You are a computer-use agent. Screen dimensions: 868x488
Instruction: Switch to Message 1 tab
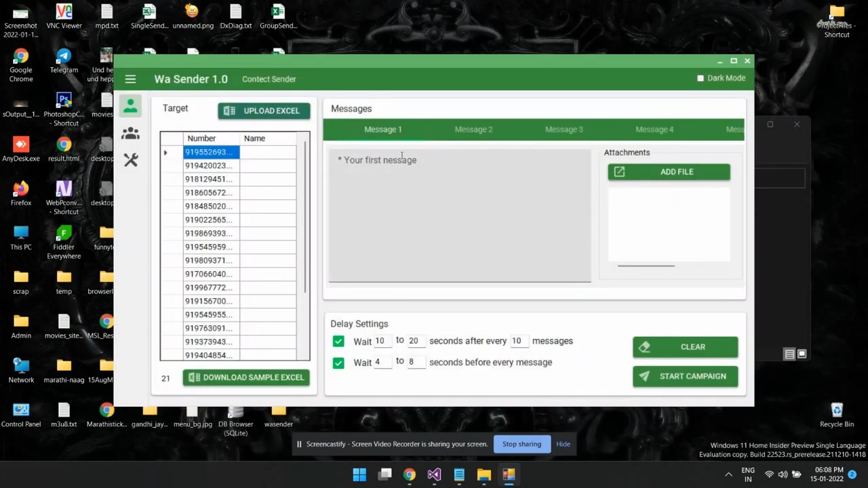tap(383, 129)
